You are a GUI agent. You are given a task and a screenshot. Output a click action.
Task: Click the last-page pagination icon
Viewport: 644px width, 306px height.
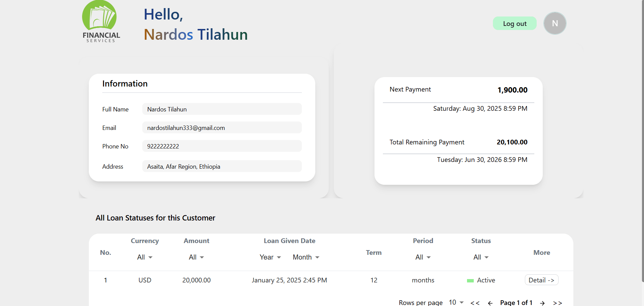pyautogui.click(x=558, y=302)
